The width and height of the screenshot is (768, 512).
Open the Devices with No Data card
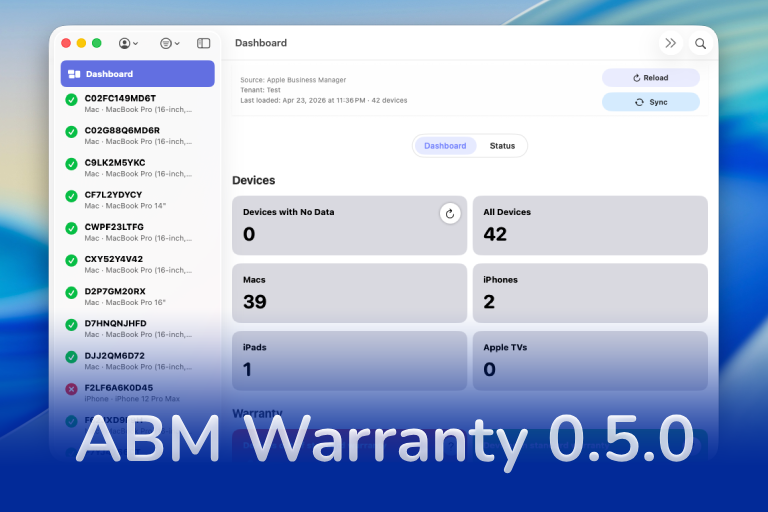coord(349,225)
